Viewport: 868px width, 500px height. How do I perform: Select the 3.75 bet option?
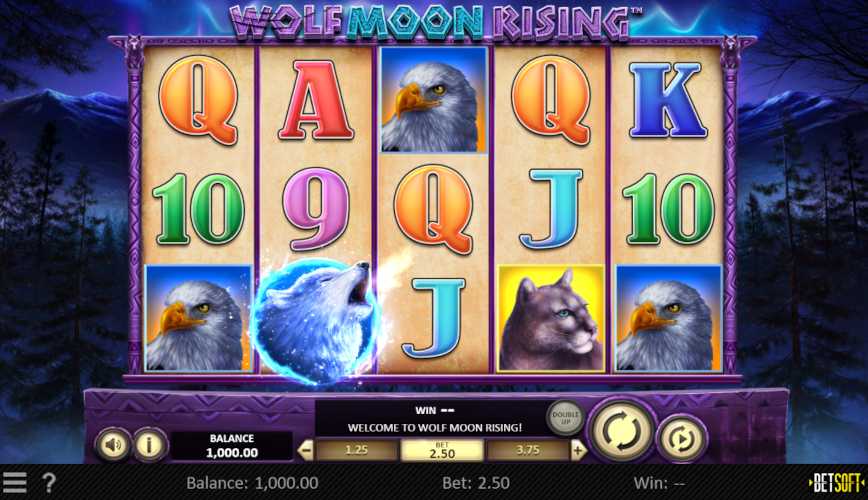(528, 450)
